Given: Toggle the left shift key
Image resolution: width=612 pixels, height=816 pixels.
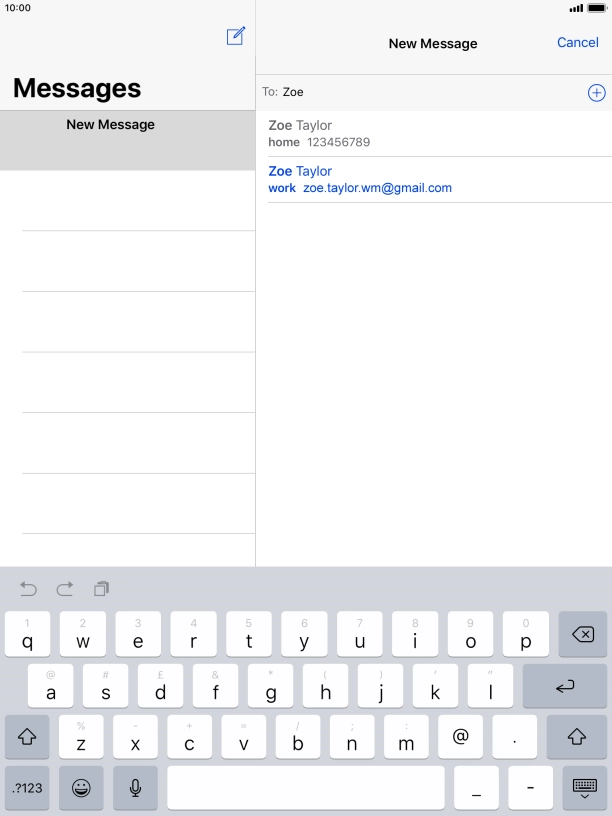Looking at the screenshot, I should (27, 736).
